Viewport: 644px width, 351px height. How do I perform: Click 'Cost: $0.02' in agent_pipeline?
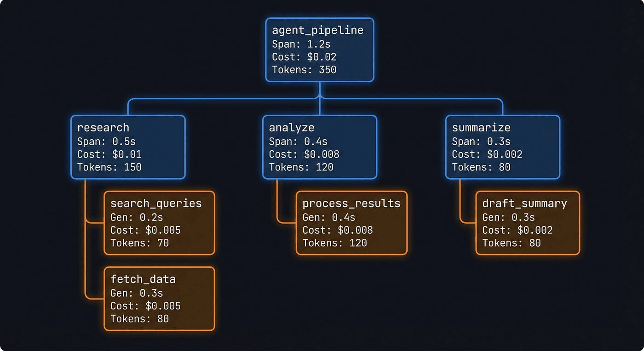(x=304, y=57)
